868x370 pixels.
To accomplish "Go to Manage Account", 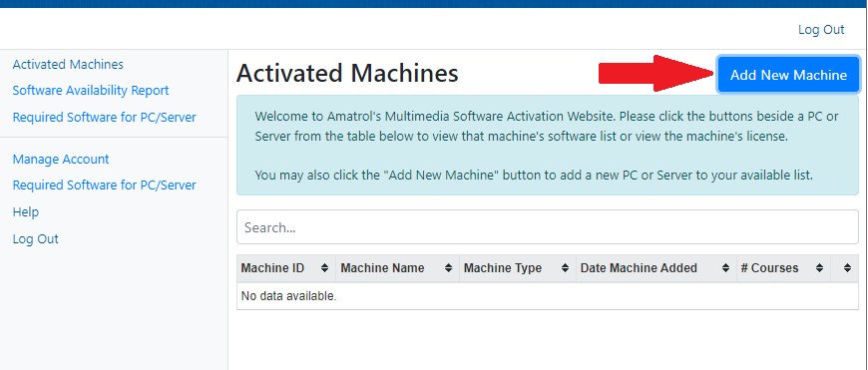I will tap(61, 160).
